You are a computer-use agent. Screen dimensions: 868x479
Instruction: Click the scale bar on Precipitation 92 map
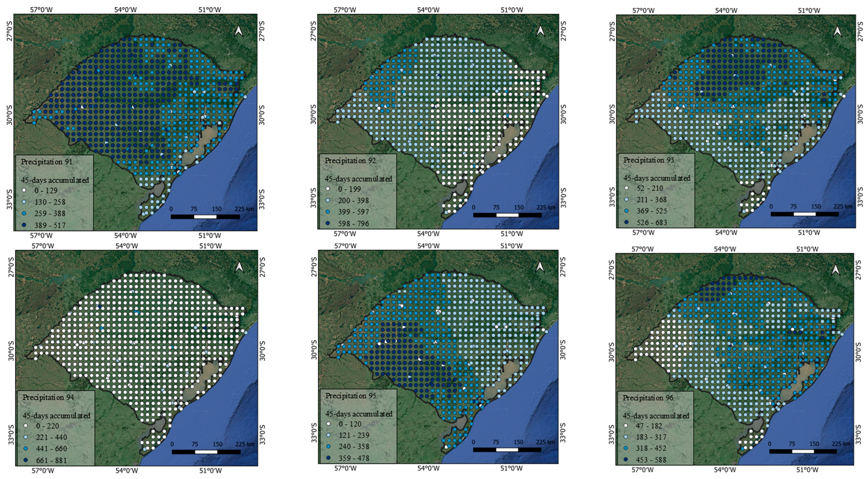tap(507, 215)
